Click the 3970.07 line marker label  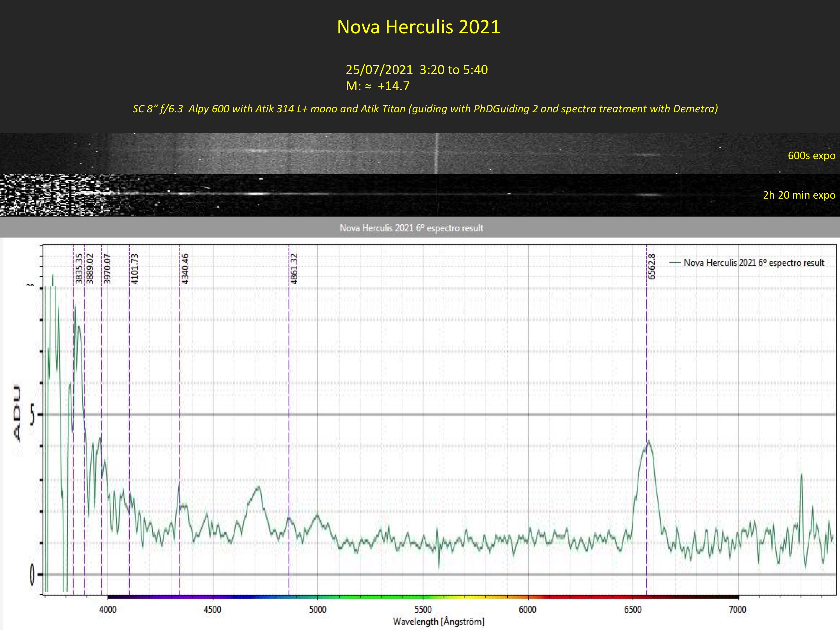107,269
